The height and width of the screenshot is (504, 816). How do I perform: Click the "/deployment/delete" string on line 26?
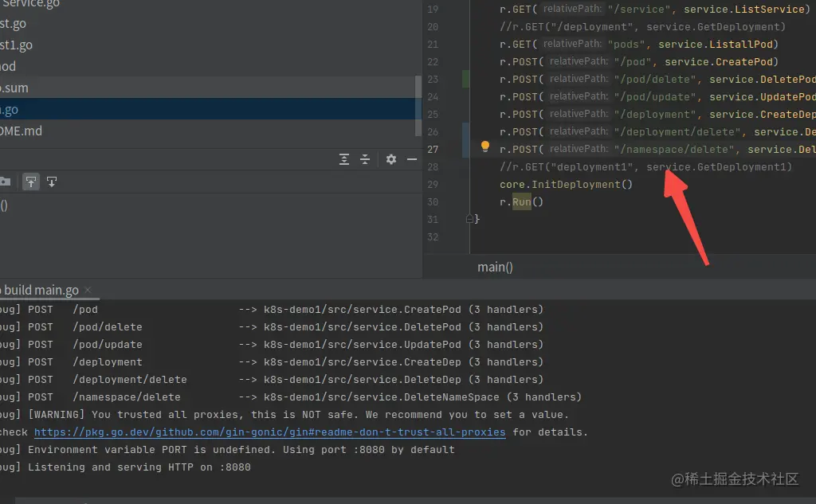click(677, 132)
